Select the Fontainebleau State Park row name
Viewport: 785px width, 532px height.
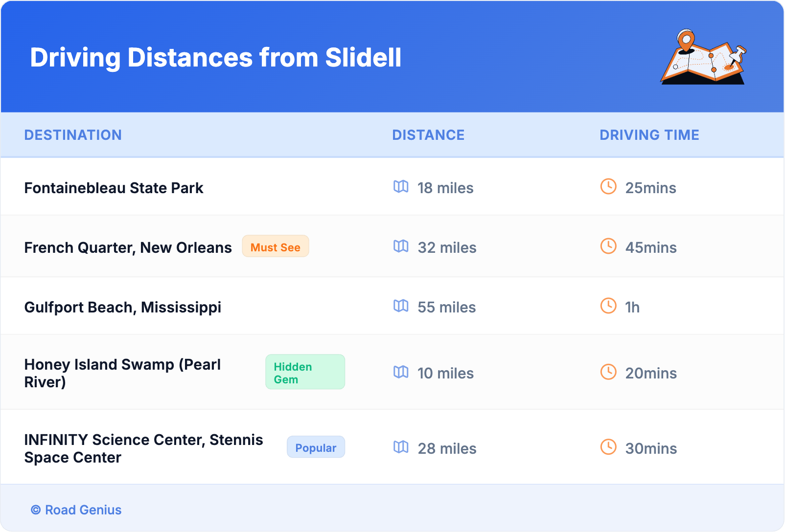pyautogui.click(x=114, y=188)
